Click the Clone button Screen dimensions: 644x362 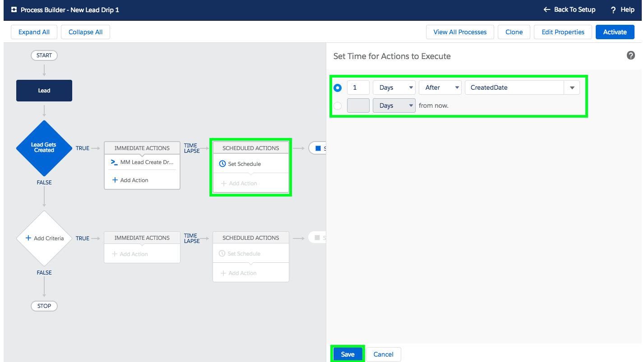click(x=514, y=32)
